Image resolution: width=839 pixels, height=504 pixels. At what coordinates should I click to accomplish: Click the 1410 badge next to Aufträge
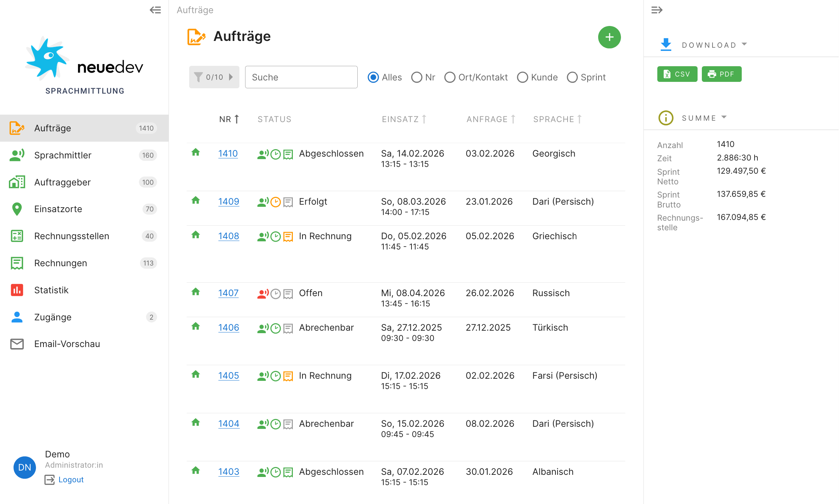[x=146, y=128]
